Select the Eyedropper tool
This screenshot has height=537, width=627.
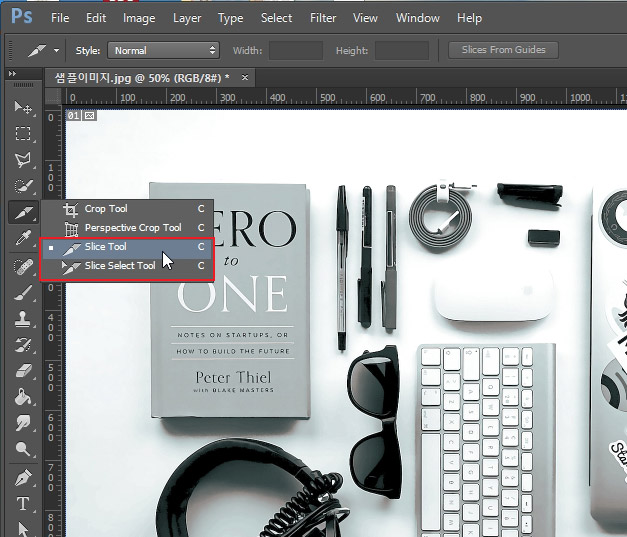coord(23,238)
